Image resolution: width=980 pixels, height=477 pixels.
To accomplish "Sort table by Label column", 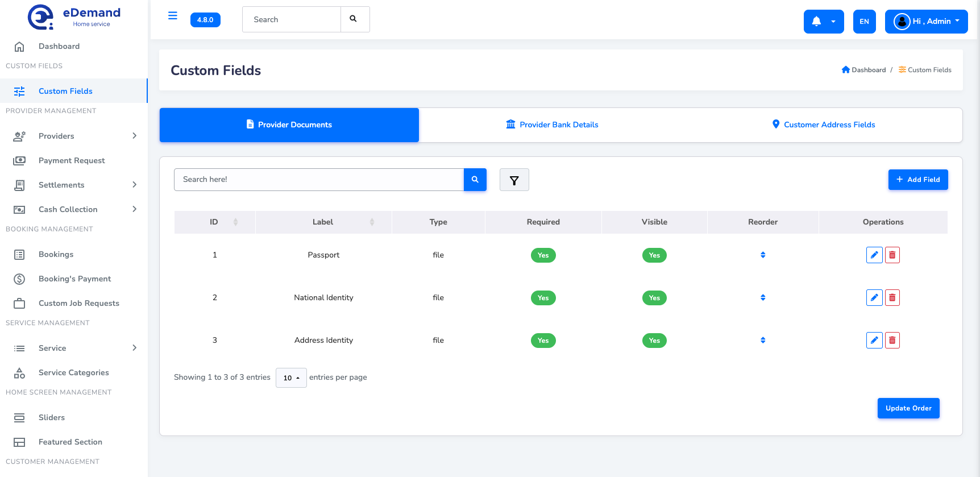I will pos(323,222).
